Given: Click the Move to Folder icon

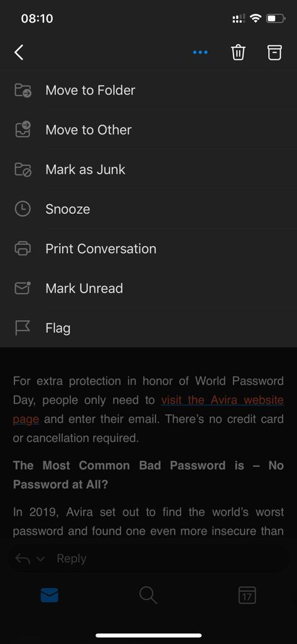Looking at the screenshot, I should [x=23, y=90].
